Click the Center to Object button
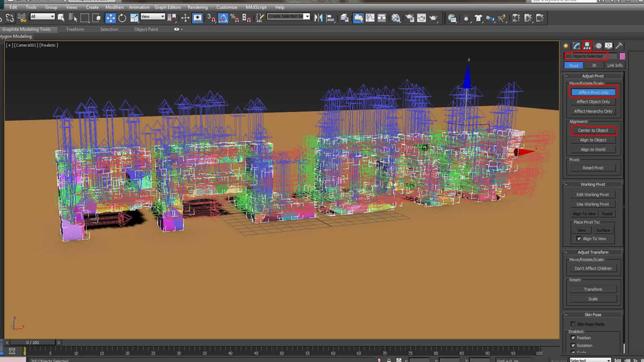Image resolution: width=644 pixels, height=362 pixels. tap(593, 130)
